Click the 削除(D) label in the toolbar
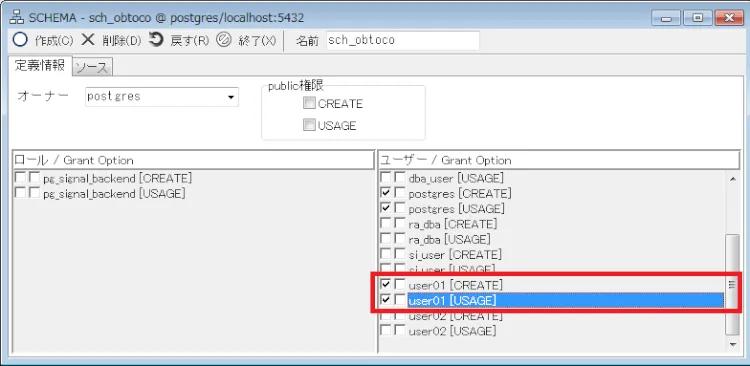Image resolution: width=750 pixels, height=366 pixels. 121,41
